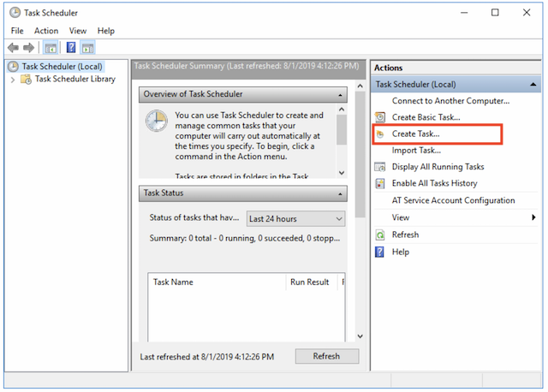Click the overview text scrollbar thumb
The width and height of the screenshot is (548, 392).
pos(342,129)
